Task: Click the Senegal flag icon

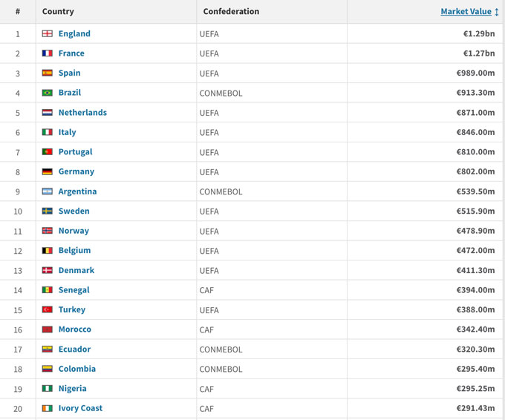Action: [x=48, y=290]
